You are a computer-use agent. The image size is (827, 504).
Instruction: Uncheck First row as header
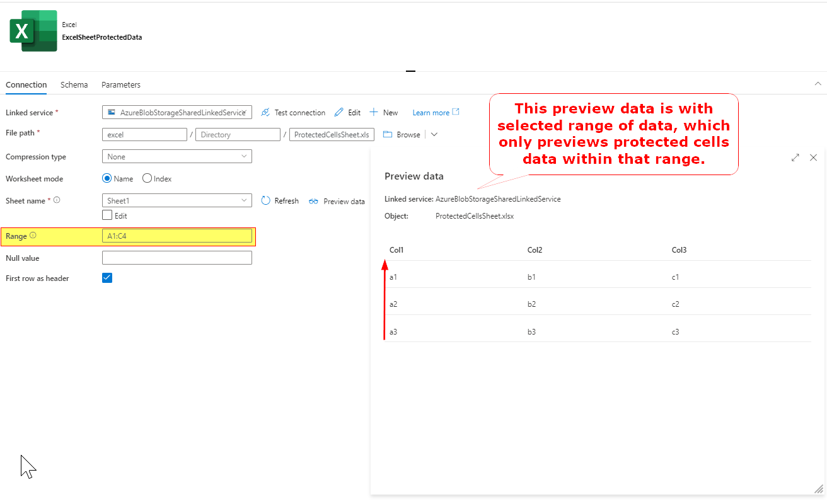tap(107, 277)
